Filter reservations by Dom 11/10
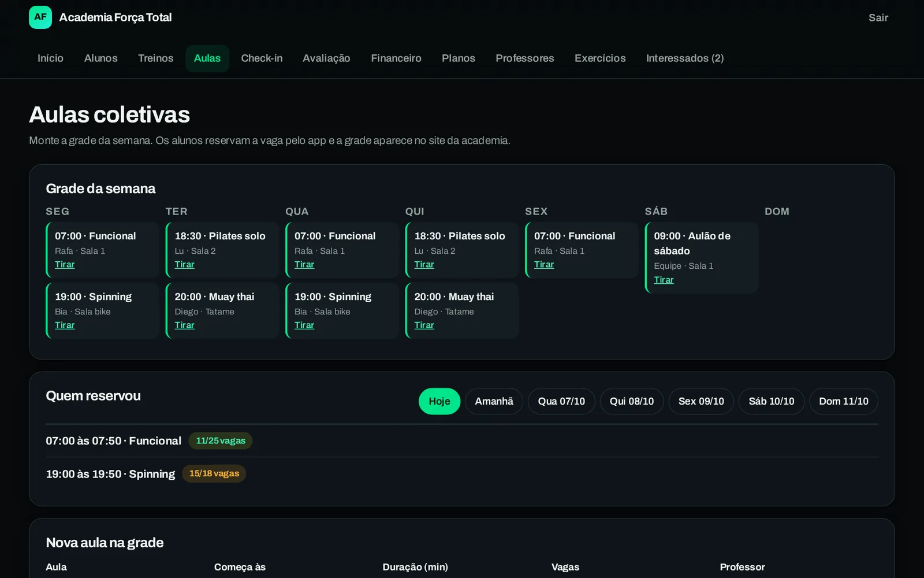The image size is (924, 578). [x=844, y=401]
